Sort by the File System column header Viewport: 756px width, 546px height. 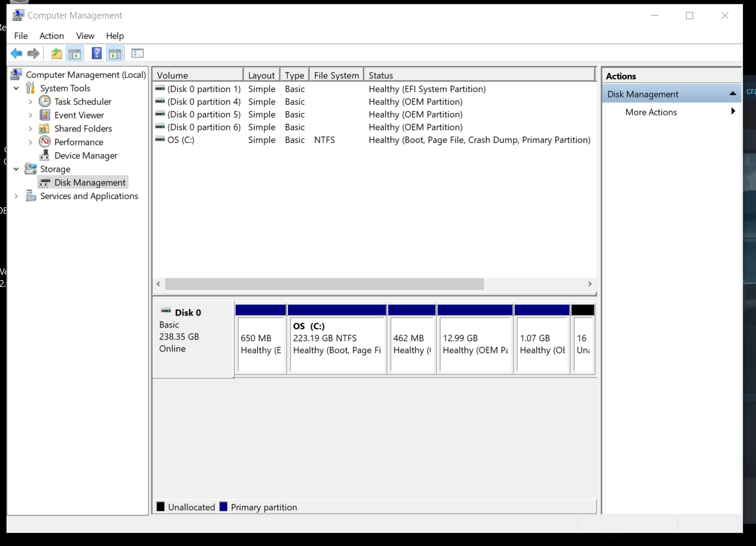pyautogui.click(x=336, y=75)
